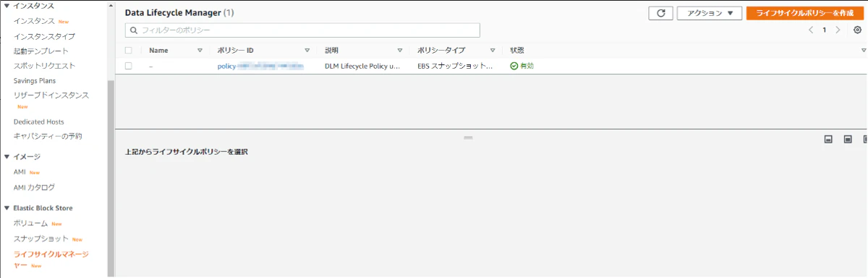The width and height of the screenshot is (868, 278).
Task: Click the refresh icon button
Action: tap(660, 13)
